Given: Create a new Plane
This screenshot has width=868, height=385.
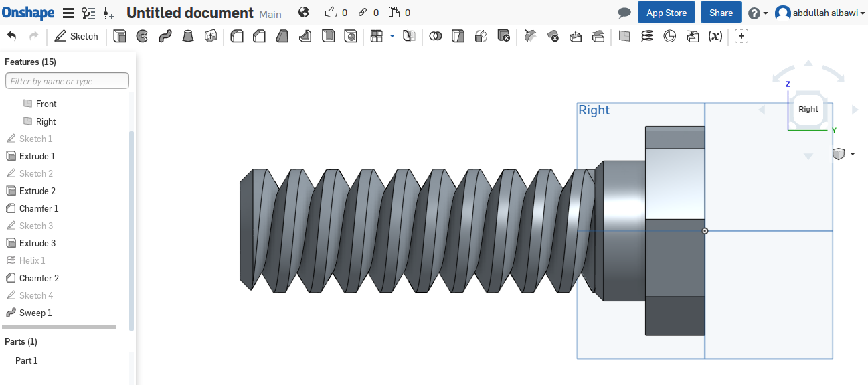Looking at the screenshot, I should (624, 36).
